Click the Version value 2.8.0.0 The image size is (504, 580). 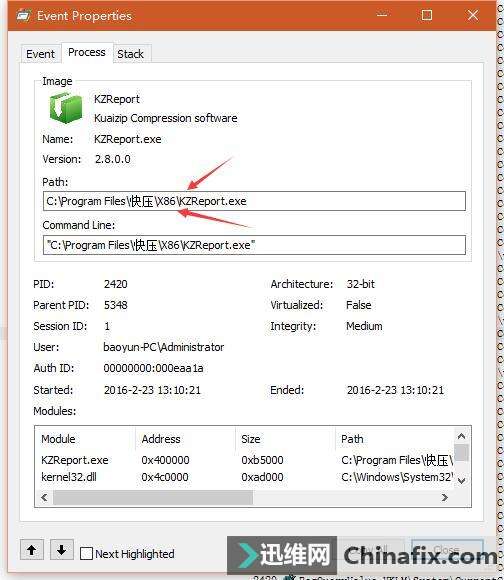coord(113,159)
